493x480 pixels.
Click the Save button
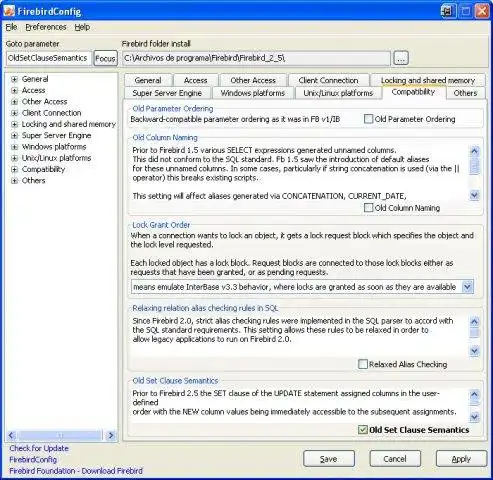[329, 459]
